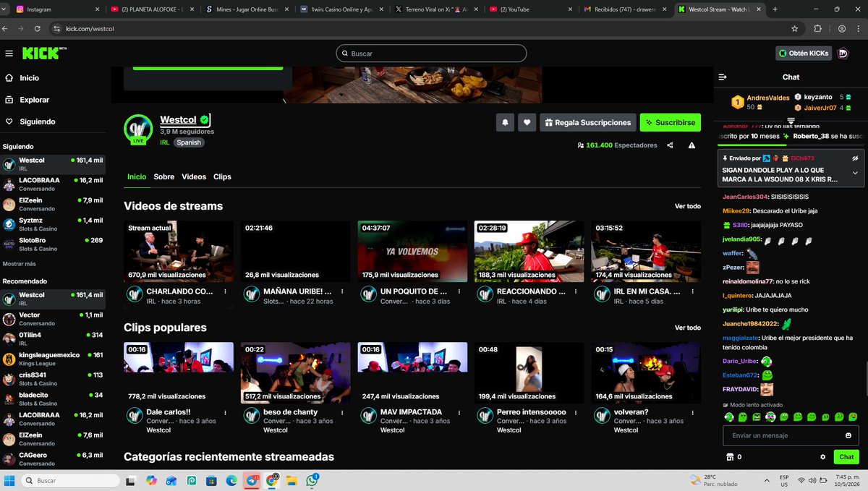This screenshot has width=868, height=491.
Task: Open Microsoft Store from the taskbar
Action: pos(211,480)
